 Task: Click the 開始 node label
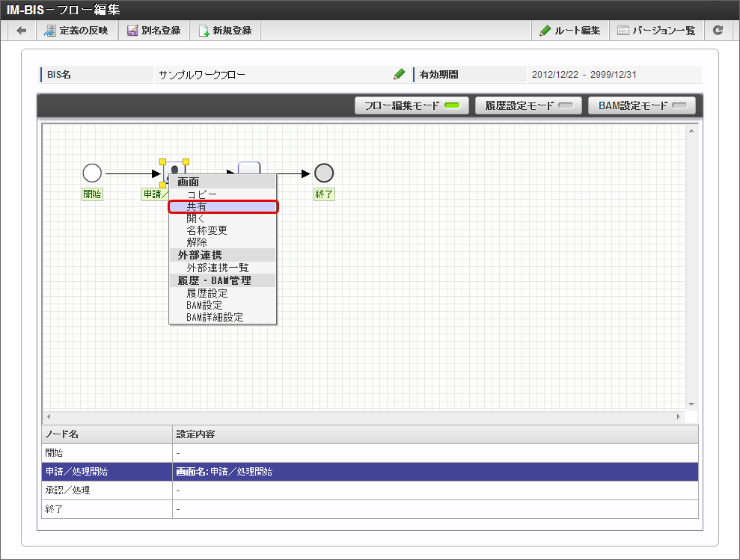coord(92,194)
